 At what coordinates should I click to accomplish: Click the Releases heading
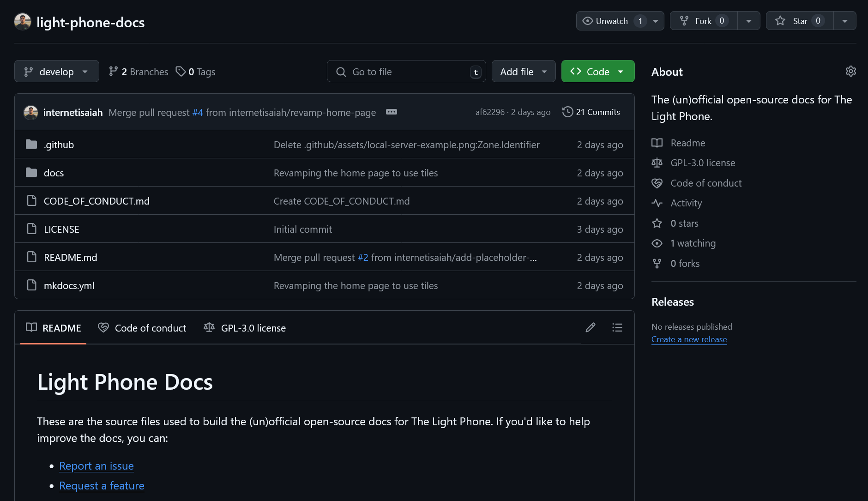click(x=672, y=302)
